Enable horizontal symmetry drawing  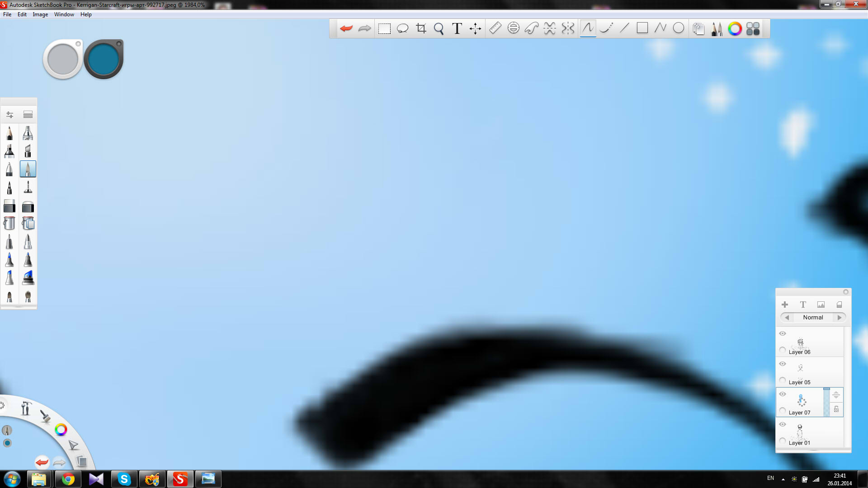tap(550, 28)
